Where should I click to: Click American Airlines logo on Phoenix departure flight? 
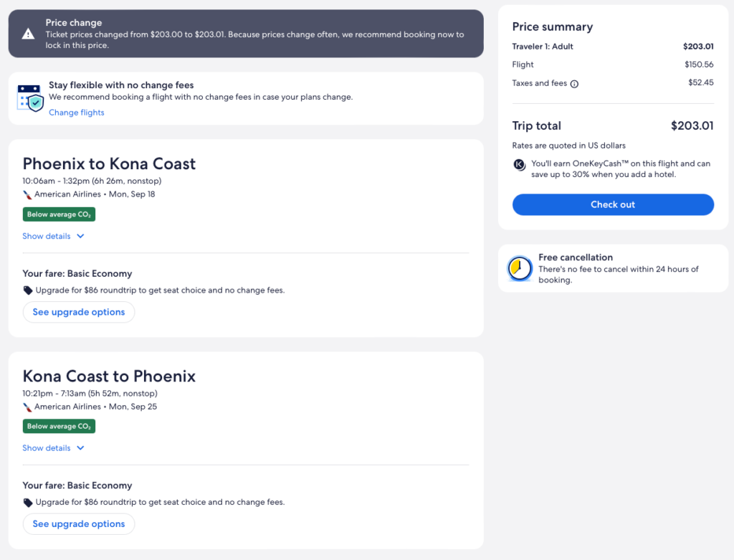(28, 194)
